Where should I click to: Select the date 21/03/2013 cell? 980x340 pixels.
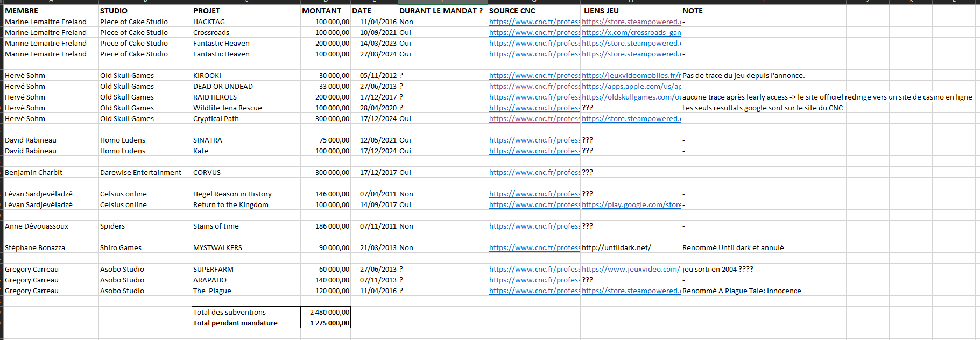click(x=374, y=247)
